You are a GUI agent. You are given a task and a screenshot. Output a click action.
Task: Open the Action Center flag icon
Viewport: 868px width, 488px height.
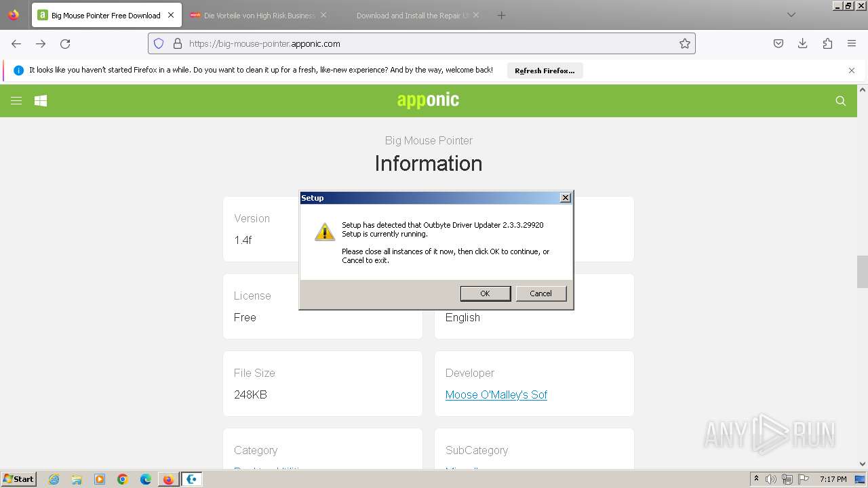coord(804,479)
